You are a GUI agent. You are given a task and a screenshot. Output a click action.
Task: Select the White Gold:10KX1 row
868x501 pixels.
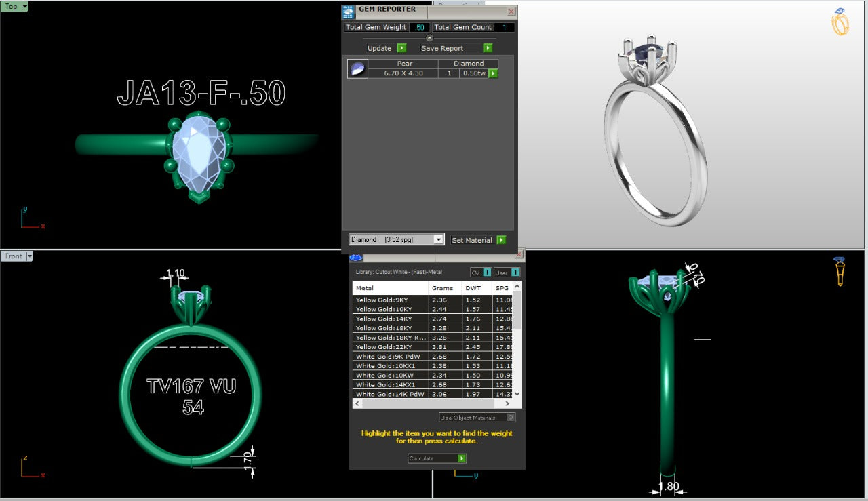pyautogui.click(x=433, y=366)
